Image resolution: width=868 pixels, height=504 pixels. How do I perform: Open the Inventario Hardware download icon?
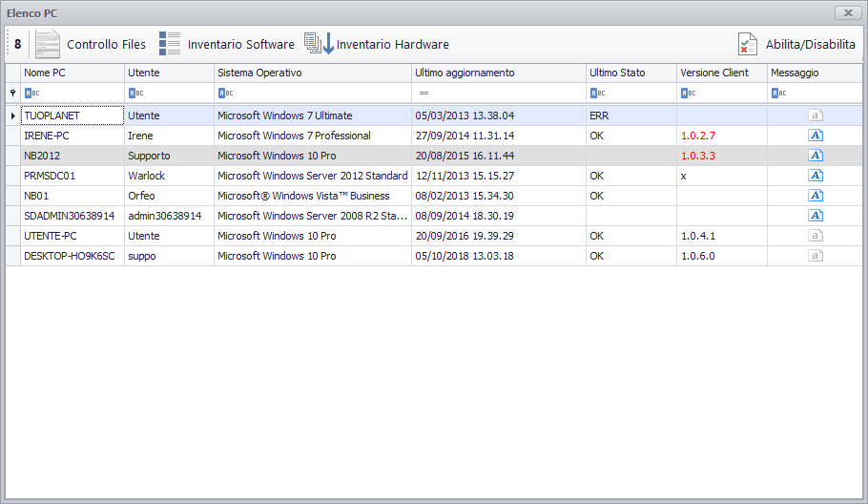click(x=320, y=43)
